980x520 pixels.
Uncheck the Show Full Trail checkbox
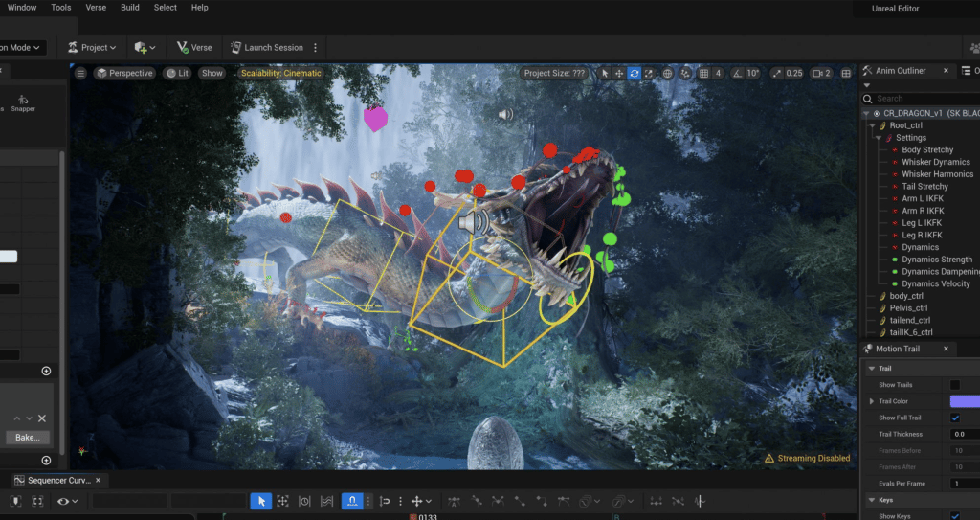tap(955, 418)
